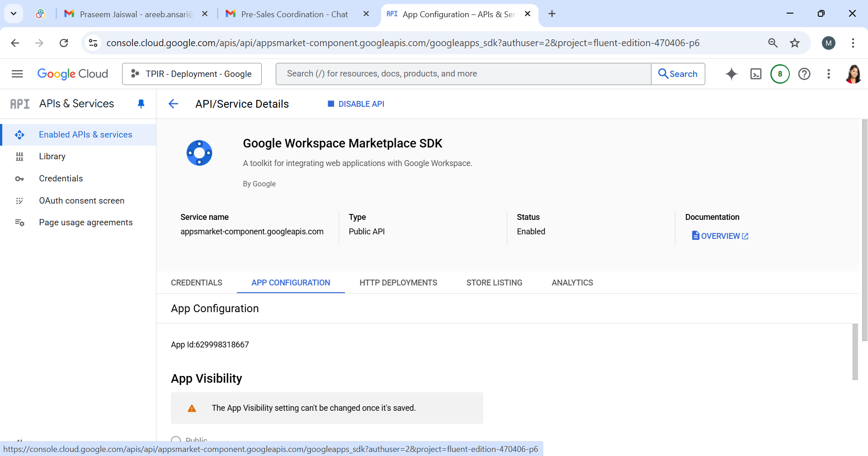Go back using the API/Service Details arrow
This screenshot has width=868, height=456.
[x=173, y=104]
